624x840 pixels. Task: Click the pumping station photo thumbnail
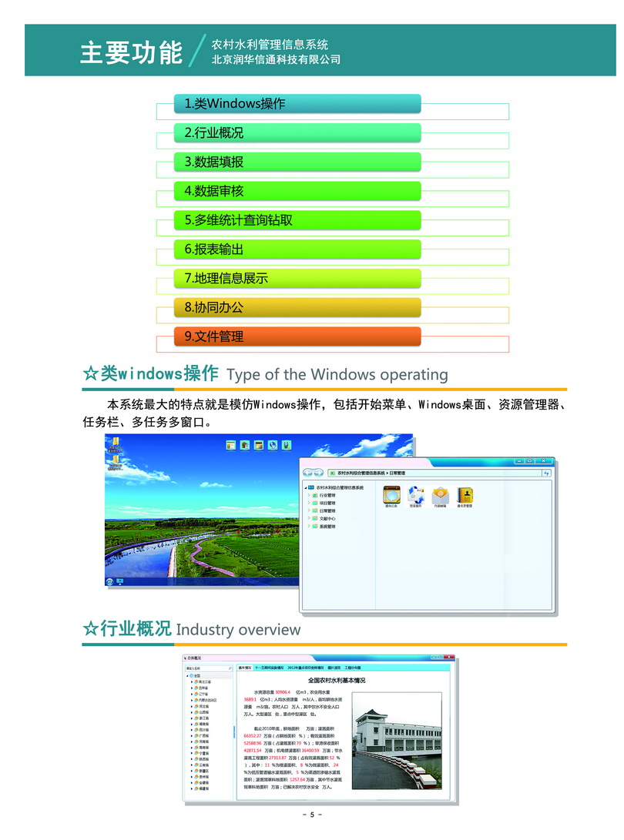coord(397,741)
